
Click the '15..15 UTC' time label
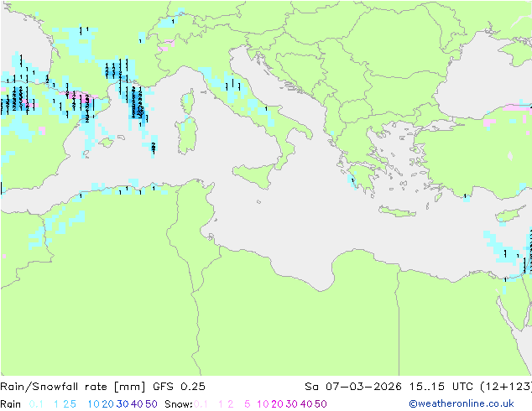(443, 386)
